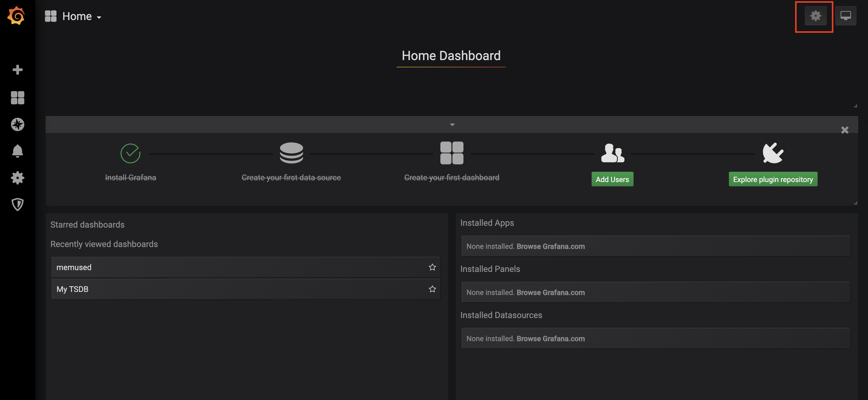The width and height of the screenshot is (868, 400).
Task: Click the Add Users button
Action: click(612, 179)
